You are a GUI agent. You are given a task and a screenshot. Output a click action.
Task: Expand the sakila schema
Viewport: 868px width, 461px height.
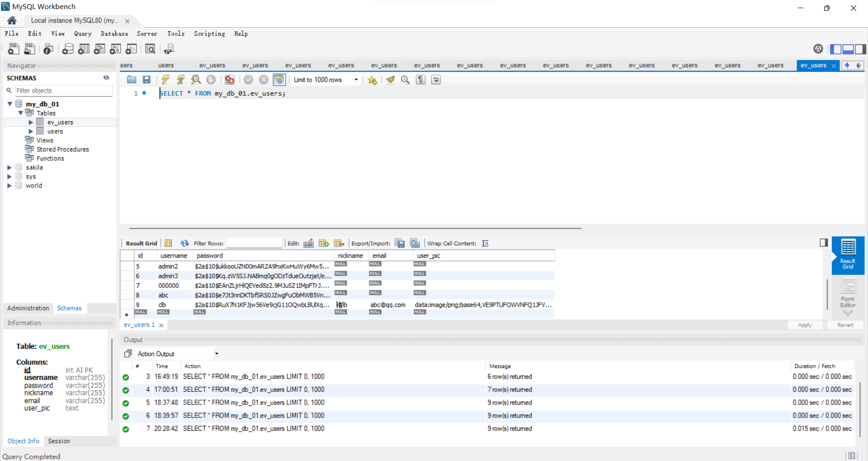[9, 167]
